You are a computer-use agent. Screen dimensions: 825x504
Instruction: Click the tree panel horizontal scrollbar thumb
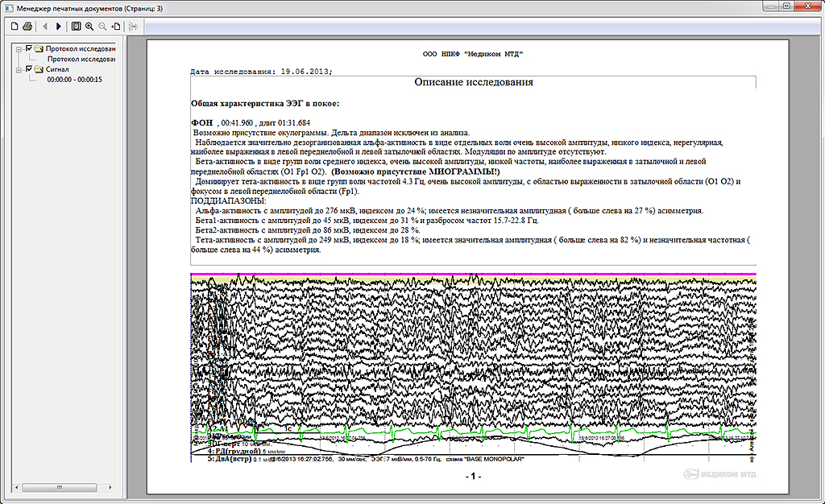click(60, 487)
